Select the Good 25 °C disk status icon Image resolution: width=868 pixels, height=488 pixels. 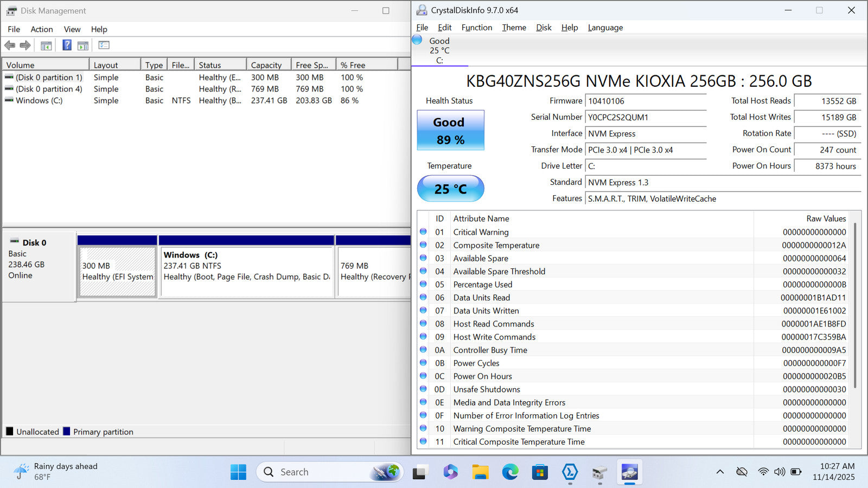click(x=417, y=40)
